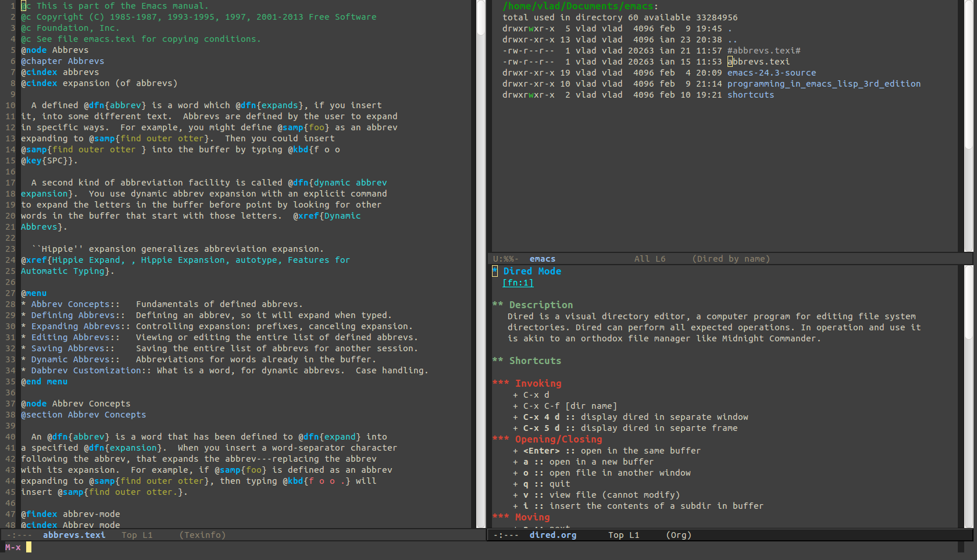Click '@section Abbrev Concepts' line
This screenshot has height=560, width=977.
point(83,415)
